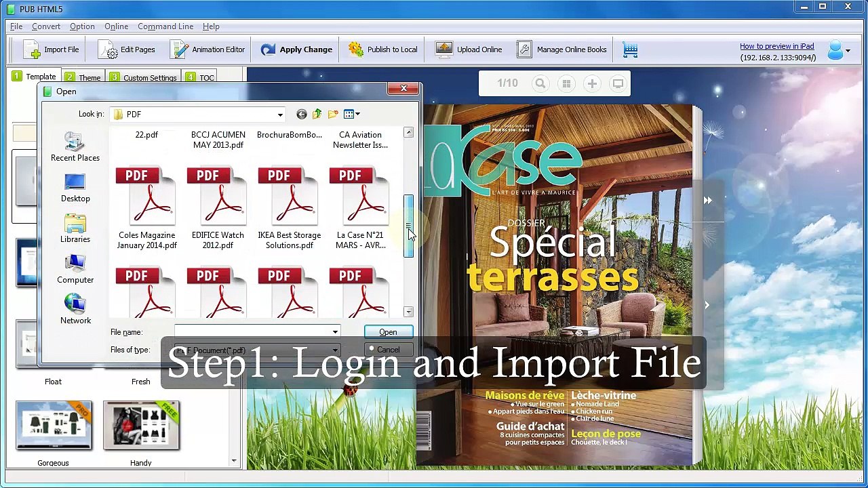The width and height of the screenshot is (868, 488).
Task: Switch to the TOC tab
Action: coord(200,78)
